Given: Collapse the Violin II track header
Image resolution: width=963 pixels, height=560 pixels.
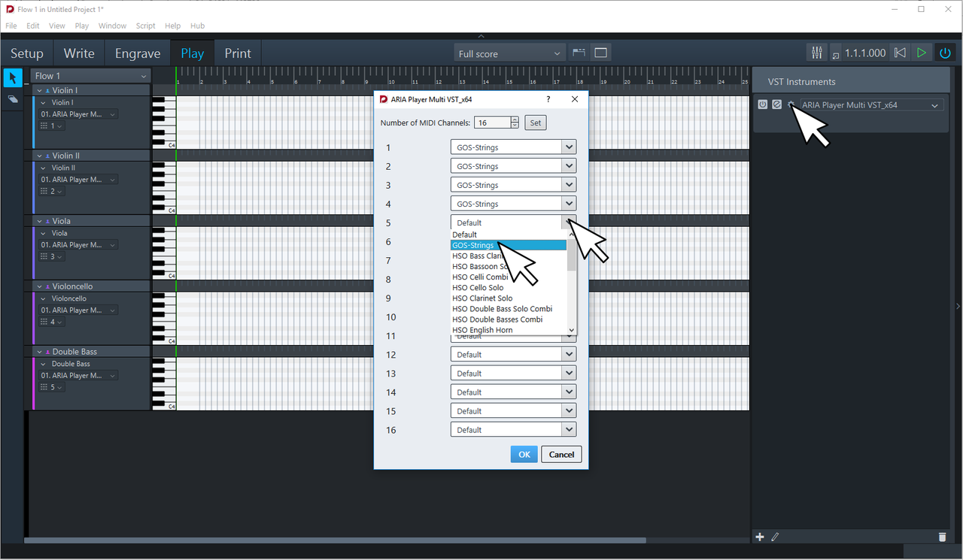Looking at the screenshot, I should click(39, 156).
